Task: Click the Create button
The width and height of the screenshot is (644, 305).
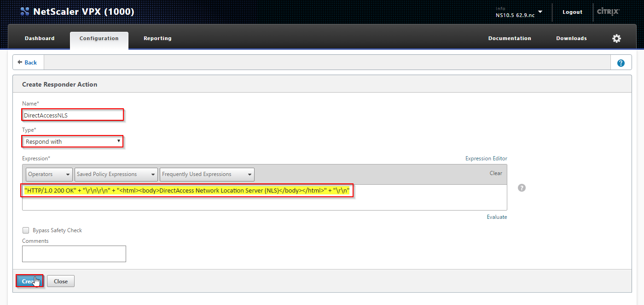Action: pyautogui.click(x=30, y=281)
